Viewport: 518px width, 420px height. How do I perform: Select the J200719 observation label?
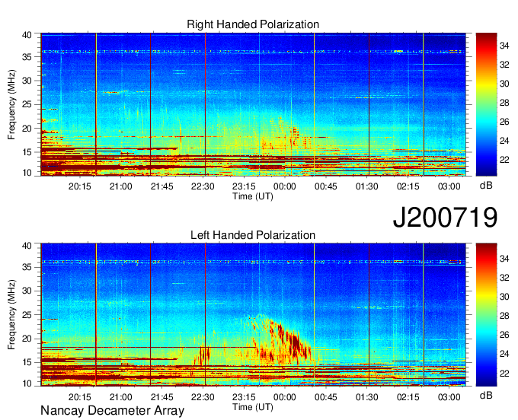(445, 217)
